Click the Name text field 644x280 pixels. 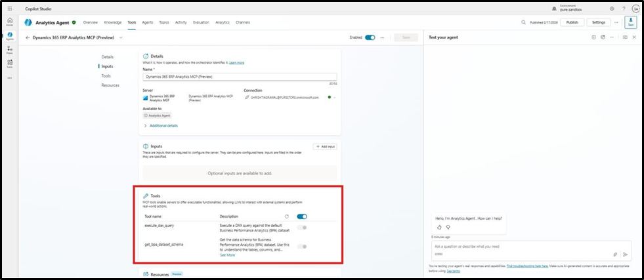(240, 77)
